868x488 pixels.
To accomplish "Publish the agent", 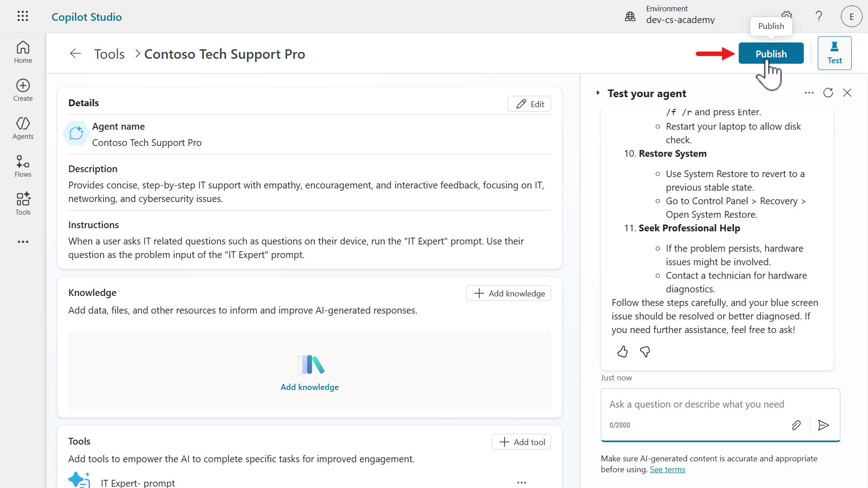I will [771, 53].
